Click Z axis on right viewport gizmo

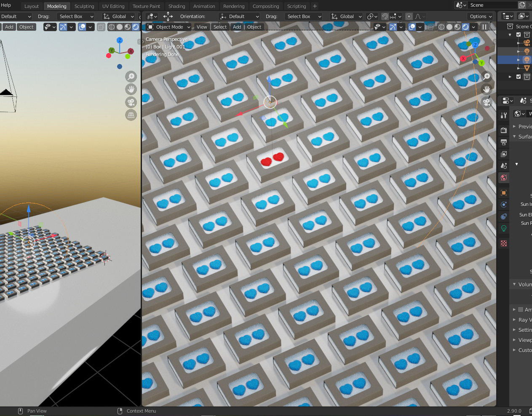pos(475,45)
